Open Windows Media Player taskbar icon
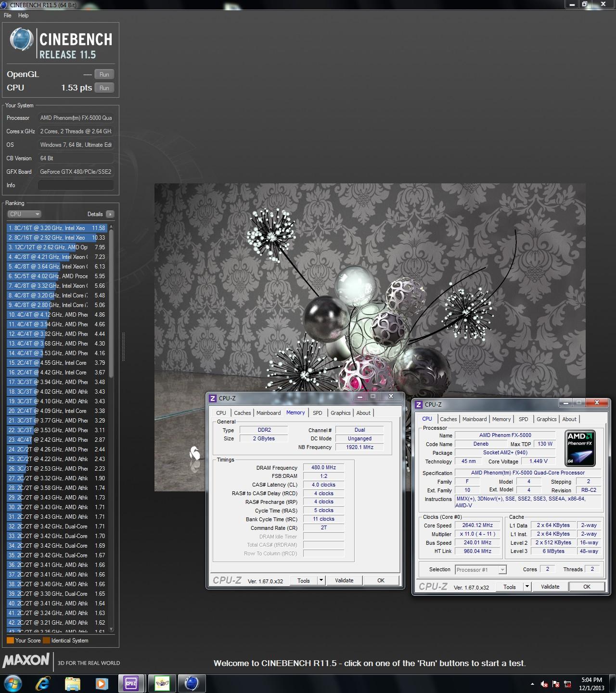Image resolution: width=616 pixels, height=693 pixels. [x=101, y=683]
